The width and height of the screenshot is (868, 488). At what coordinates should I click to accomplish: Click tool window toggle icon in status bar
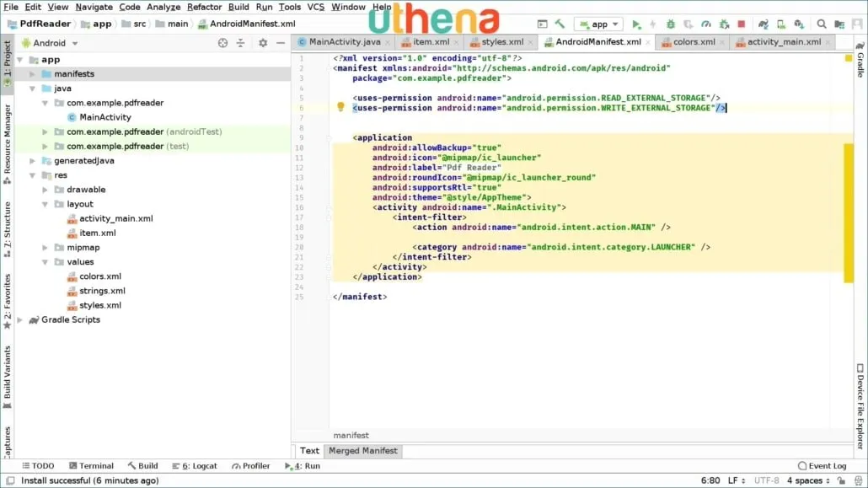pos(10,480)
